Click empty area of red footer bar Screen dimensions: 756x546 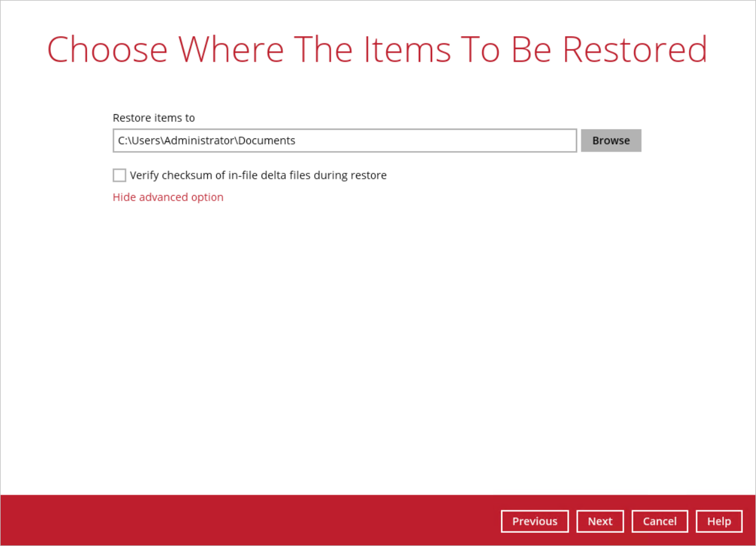[x=242, y=521]
